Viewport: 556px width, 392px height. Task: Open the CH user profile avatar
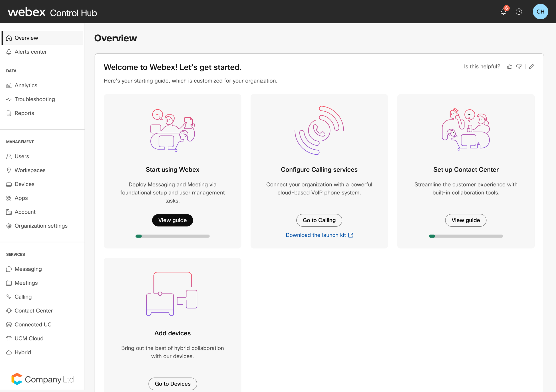[x=540, y=12]
